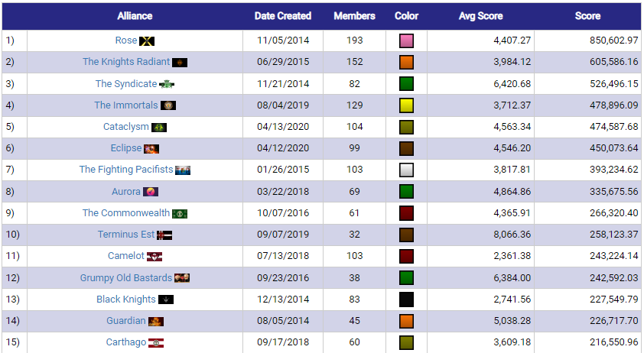Click the Carthago flag icon
Viewport: 644px width, 353px height.
tap(156, 343)
